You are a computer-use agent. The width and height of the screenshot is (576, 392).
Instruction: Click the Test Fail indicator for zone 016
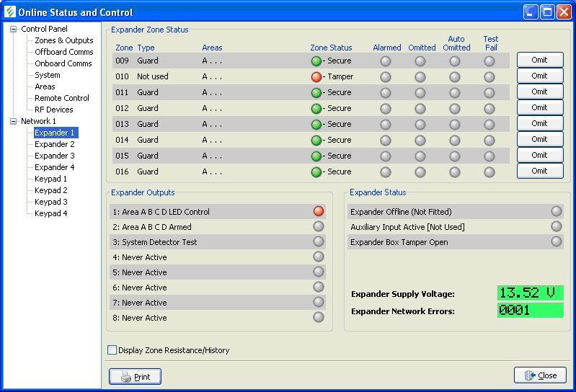pyautogui.click(x=489, y=172)
